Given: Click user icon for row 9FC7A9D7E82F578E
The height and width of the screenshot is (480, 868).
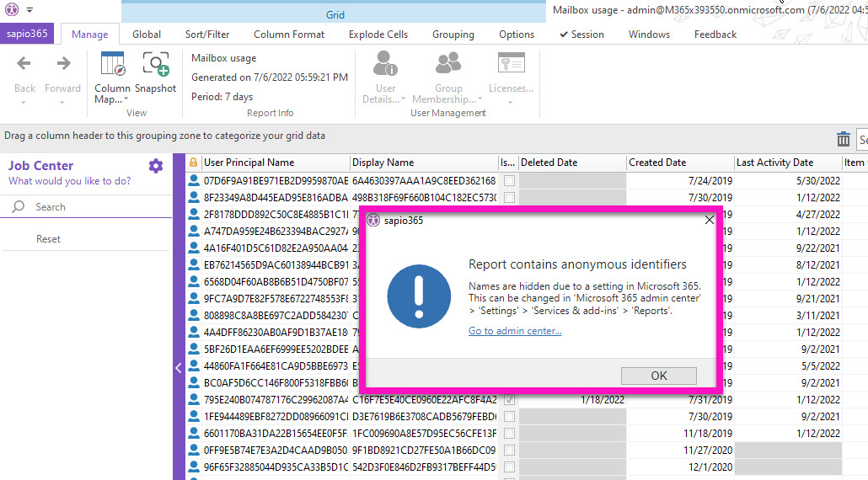Looking at the screenshot, I should (x=194, y=298).
